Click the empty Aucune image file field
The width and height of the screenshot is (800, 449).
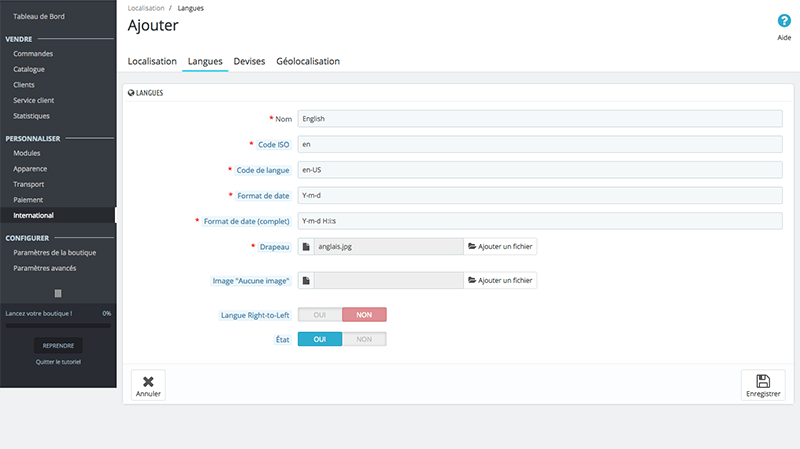[389, 280]
